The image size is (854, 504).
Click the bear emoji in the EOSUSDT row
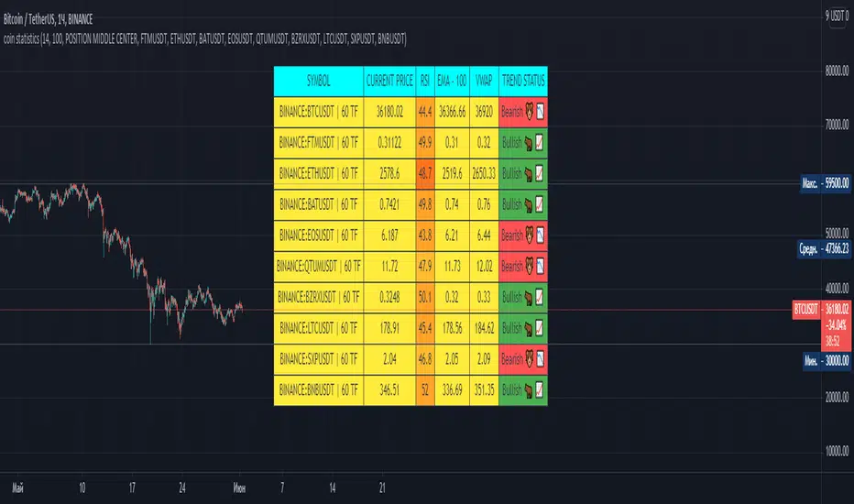pos(529,236)
